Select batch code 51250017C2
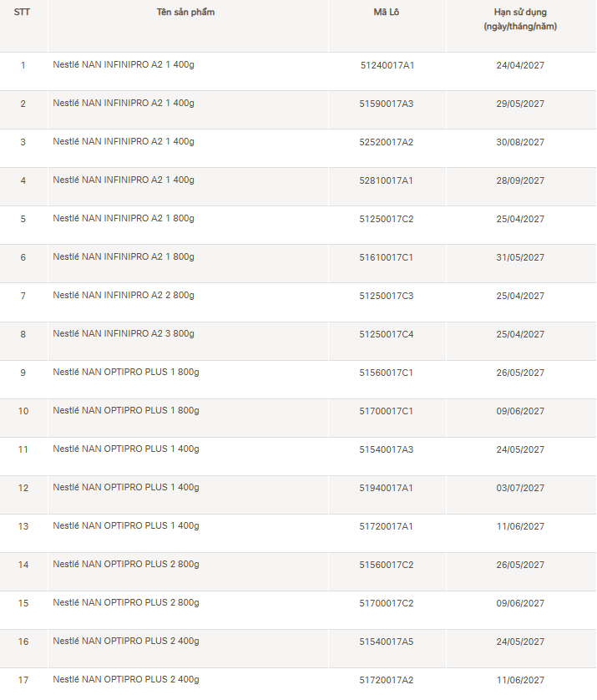The height and width of the screenshot is (700, 597). 387,219
